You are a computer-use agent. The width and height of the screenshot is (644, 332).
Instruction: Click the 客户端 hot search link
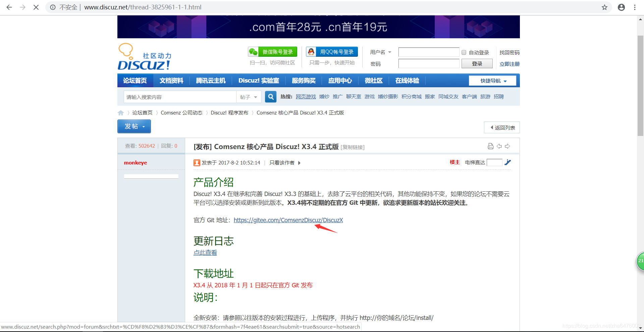click(x=469, y=97)
